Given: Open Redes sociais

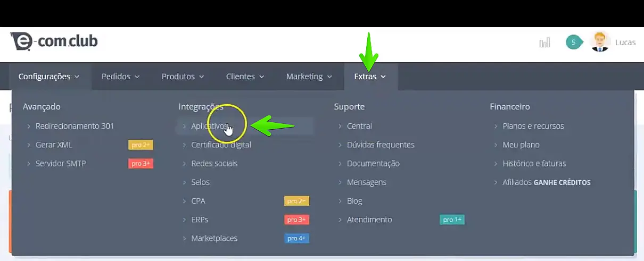Looking at the screenshot, I should click(x=214, y=163).
